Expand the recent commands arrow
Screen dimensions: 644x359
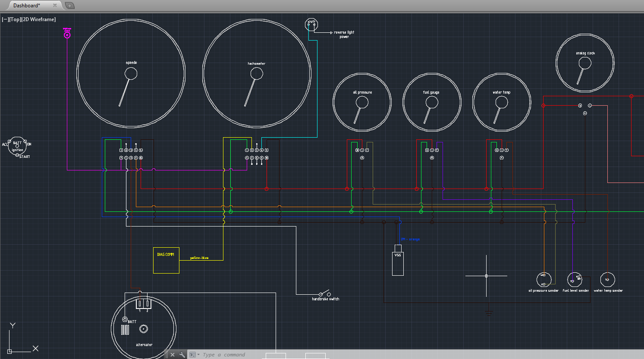(198, 355)
